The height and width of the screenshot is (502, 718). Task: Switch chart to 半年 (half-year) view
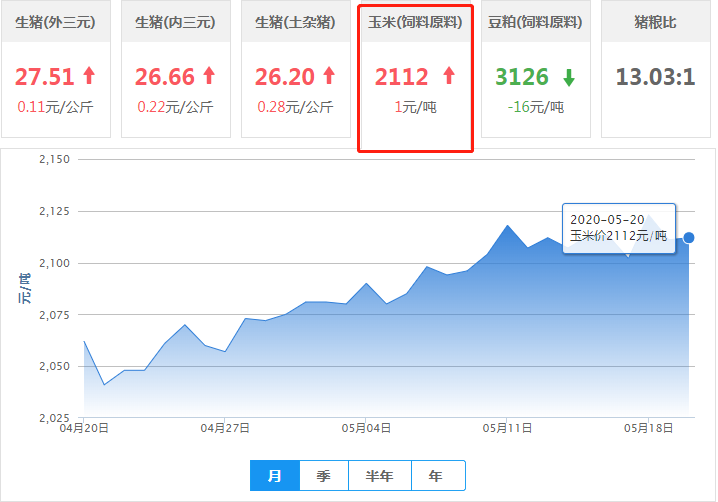click(x=381, y=475)
